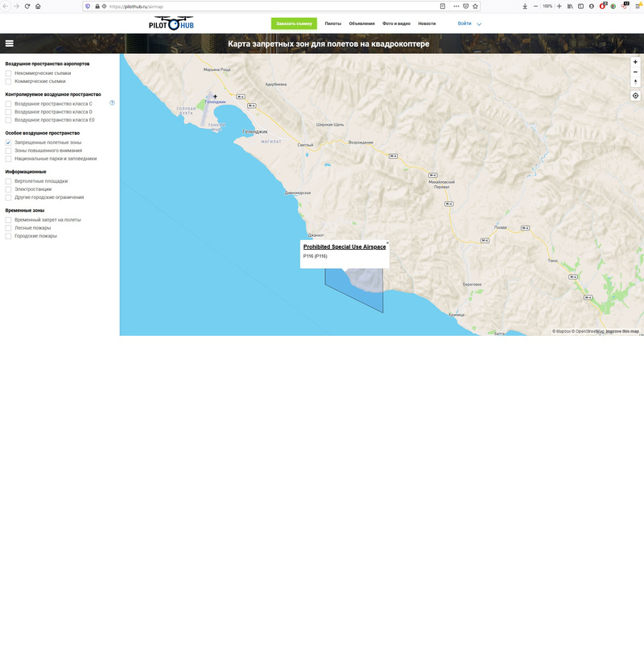Enable Лесные пожары checkbox
This screenshot has width=644, height=646.
[x=8, y=228]
